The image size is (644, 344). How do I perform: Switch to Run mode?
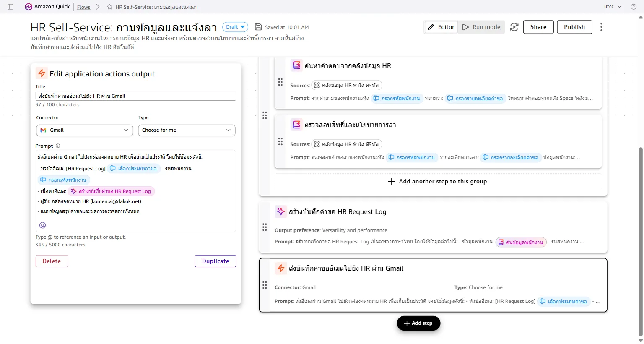[481, 27]
